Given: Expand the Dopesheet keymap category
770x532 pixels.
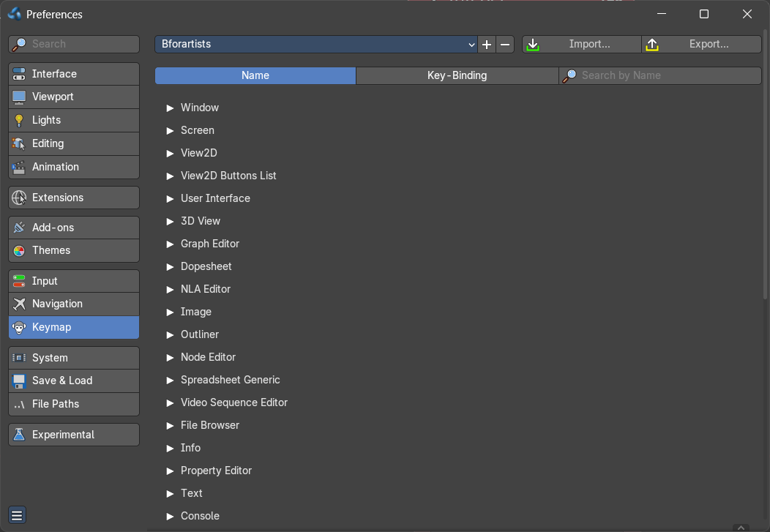Looking at the screenshot, I should point(170,266).
